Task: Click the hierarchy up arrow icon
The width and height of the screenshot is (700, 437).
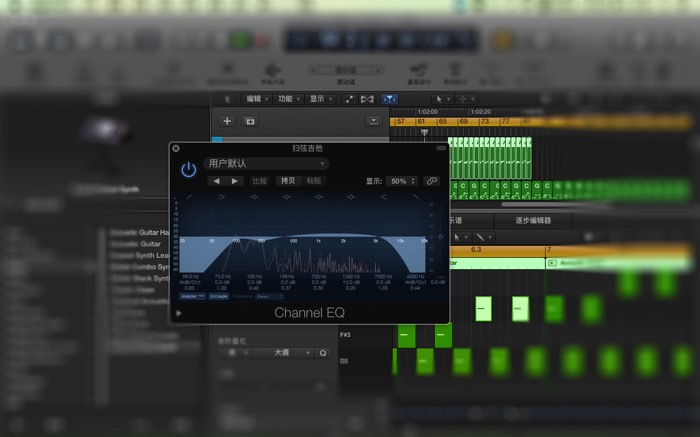Action: click(x=227, y=100)
